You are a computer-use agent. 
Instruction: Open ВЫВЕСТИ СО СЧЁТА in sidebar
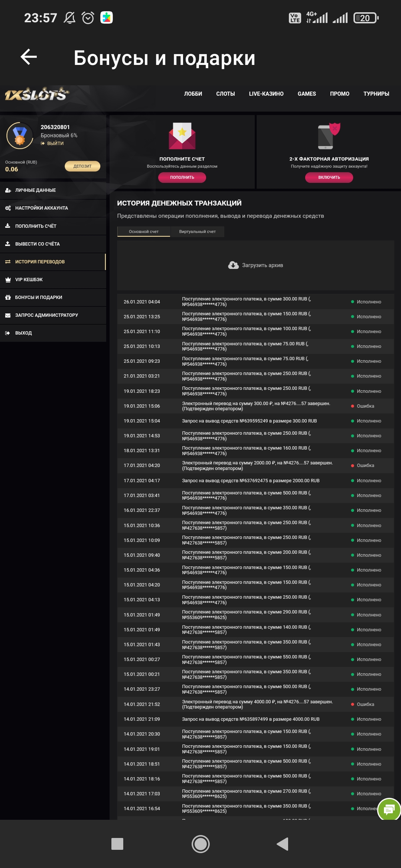coord(37,244)
